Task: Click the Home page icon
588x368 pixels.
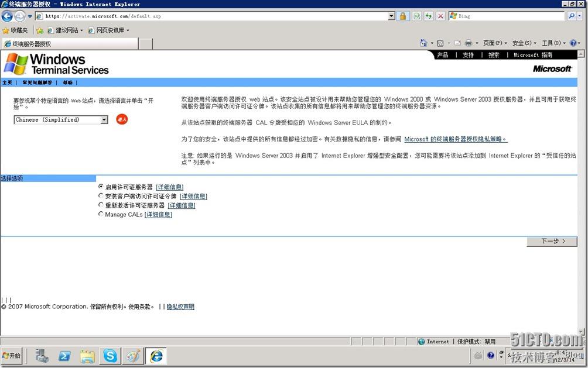Action: 423,43
